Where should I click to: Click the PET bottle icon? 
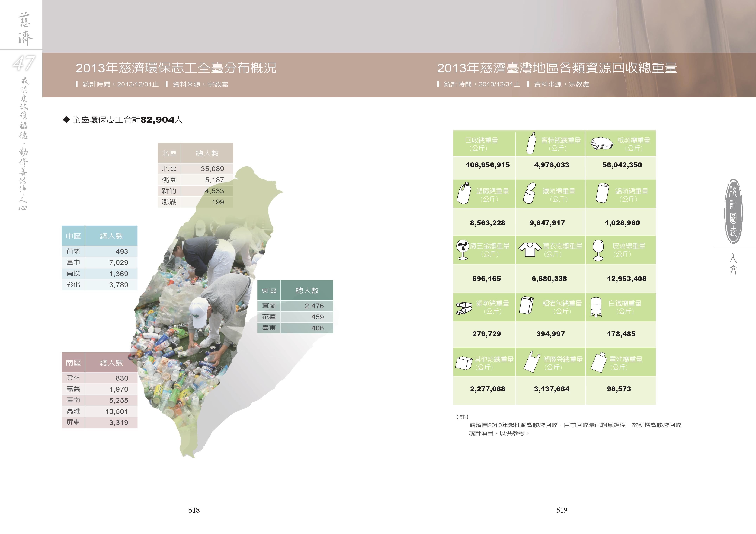(531, 143)
